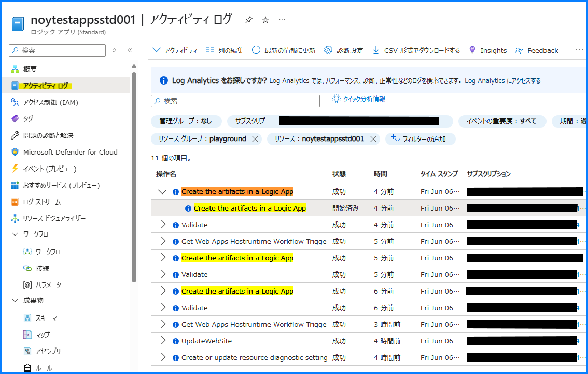Click the イベントの重要度 : すべて filter pill
The height and width of the screenshot is (374, 588).
point(501,121)
